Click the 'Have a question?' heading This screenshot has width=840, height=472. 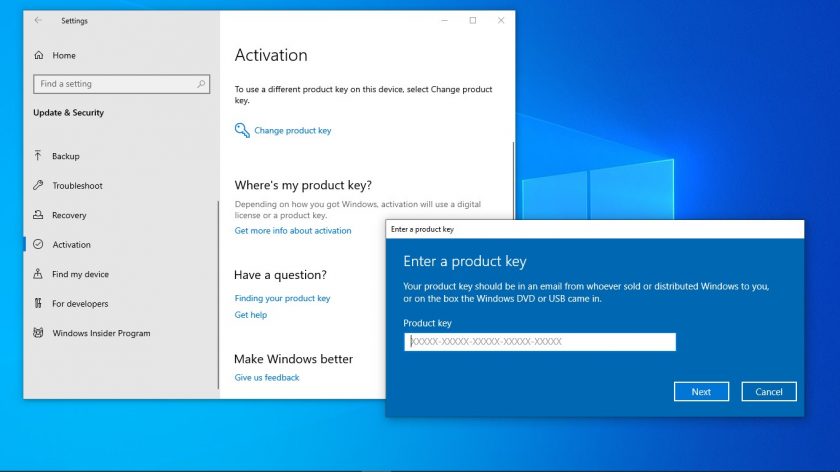[280, 275]
